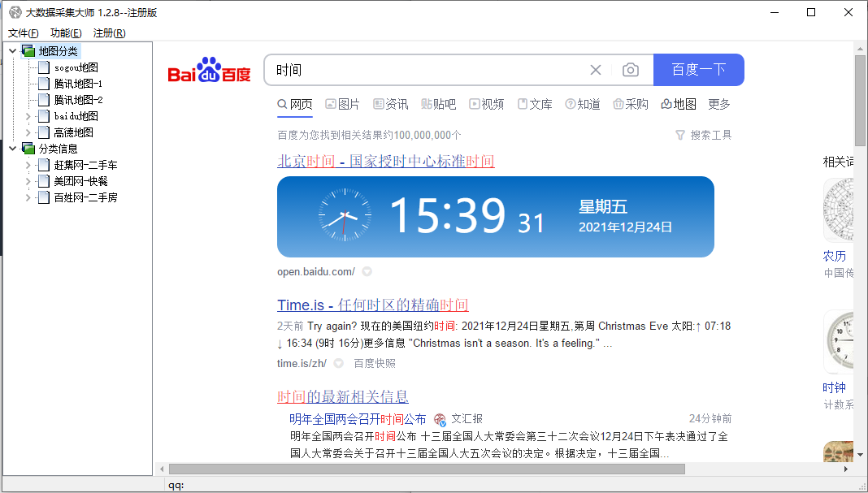Open the 文件(F) menu
The image size is (868, 493).
pyautogui.click(x=24, y=33)
